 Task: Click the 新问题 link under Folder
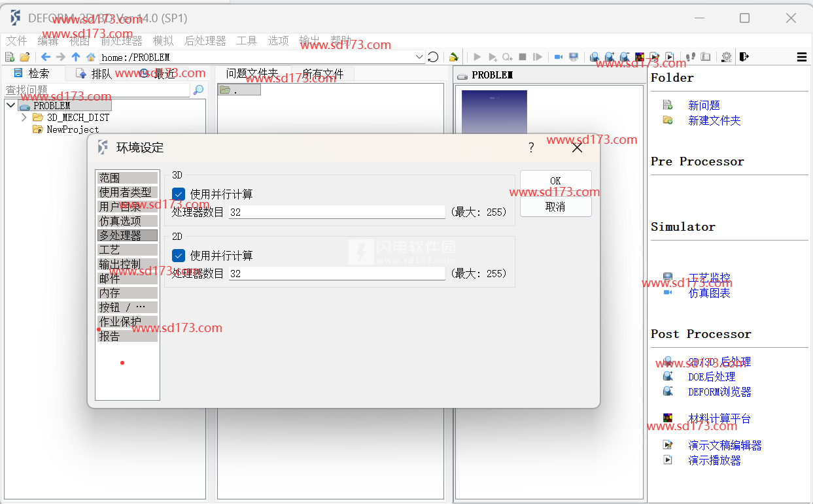coord(704,105)
